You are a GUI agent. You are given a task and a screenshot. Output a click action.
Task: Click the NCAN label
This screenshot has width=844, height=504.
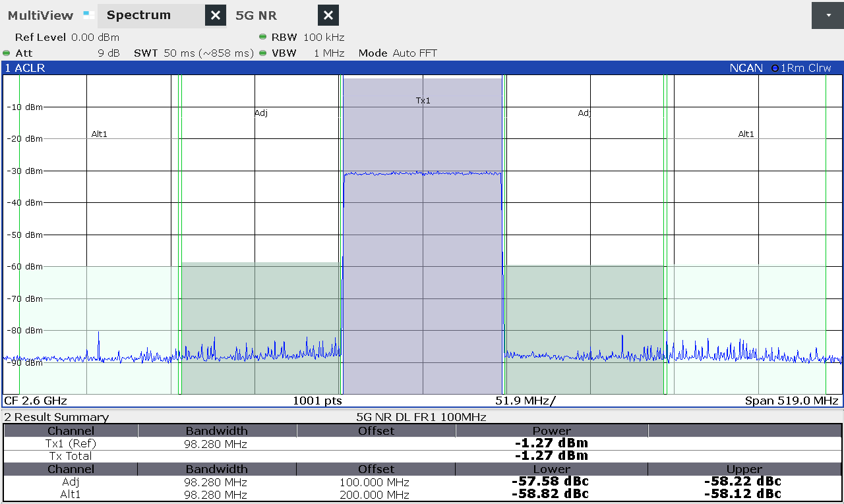[x=746, y=68]
